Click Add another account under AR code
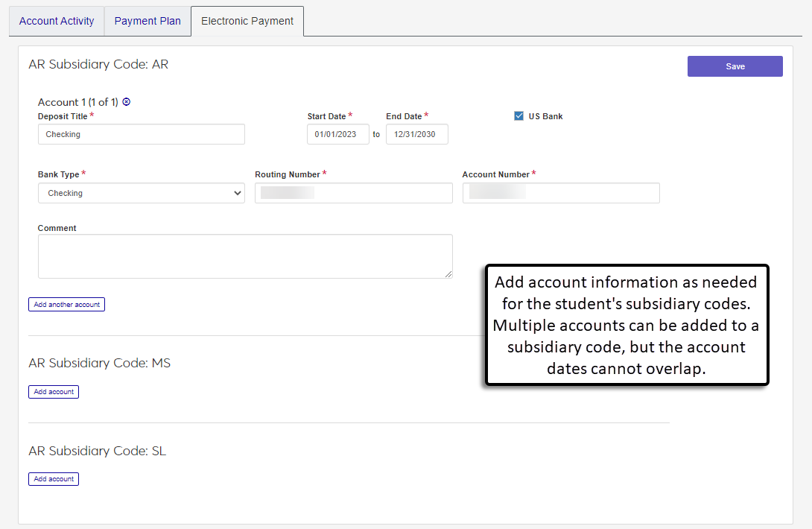 coord(66,305)
